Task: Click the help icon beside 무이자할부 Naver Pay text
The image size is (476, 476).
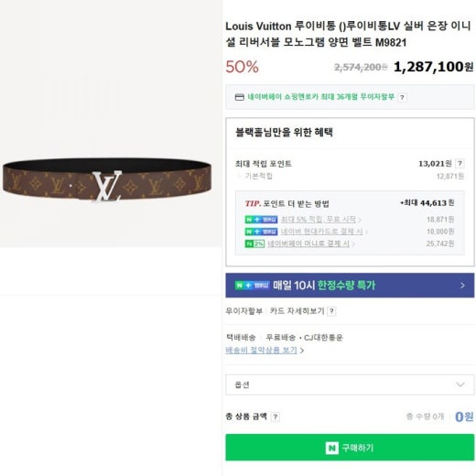Action: (403, 98)
